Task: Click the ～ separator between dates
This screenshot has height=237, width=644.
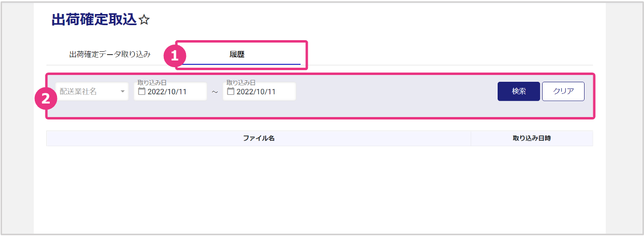Action: pos(215,92)
